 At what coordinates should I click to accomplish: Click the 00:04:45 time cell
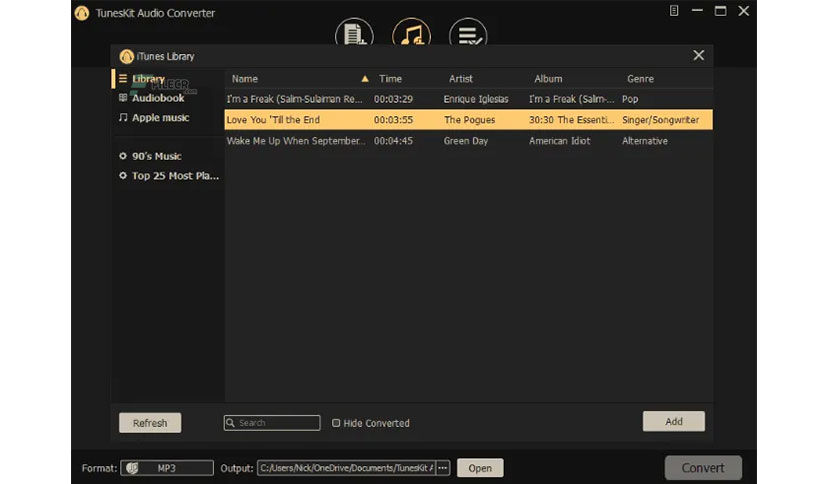click(x=393, y=141)
